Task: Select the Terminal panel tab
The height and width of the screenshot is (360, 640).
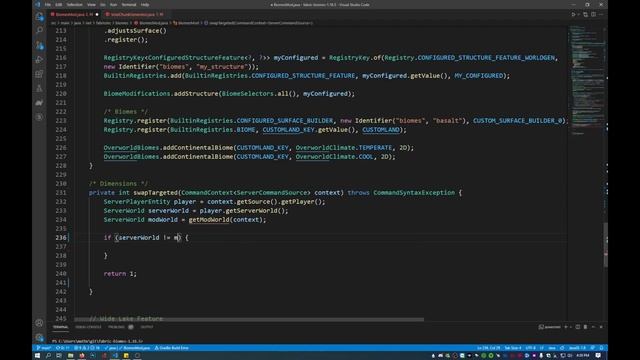Action: tap(60, 327)
